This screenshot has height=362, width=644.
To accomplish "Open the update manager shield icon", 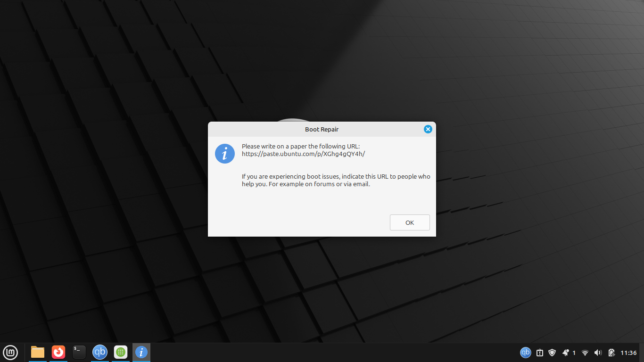I will pos(552,353).
